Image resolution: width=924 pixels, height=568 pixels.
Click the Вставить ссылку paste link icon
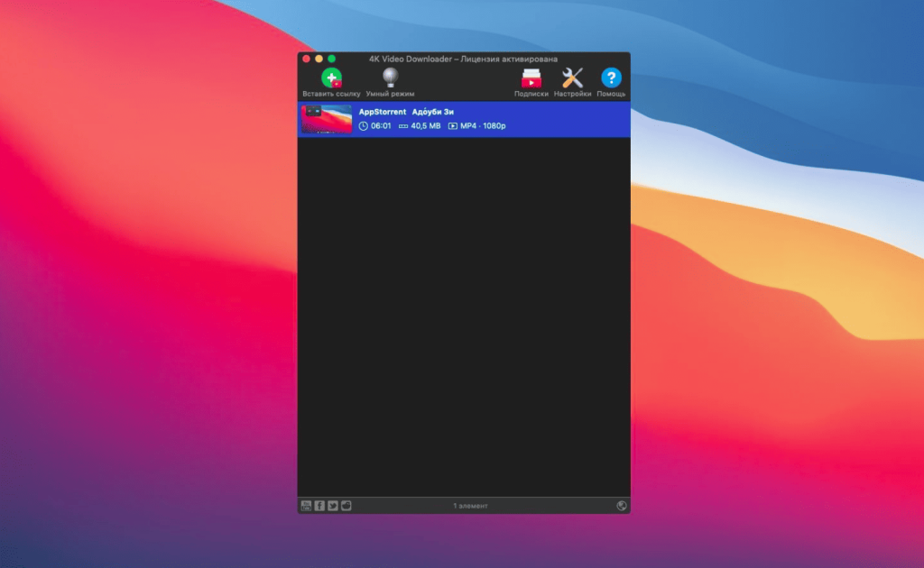point(331,78)
